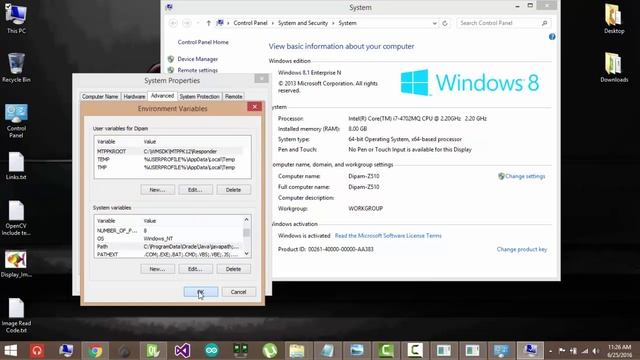The image size is (640, 360).
Task: Click New under system variables
Action: pos(158,269)
